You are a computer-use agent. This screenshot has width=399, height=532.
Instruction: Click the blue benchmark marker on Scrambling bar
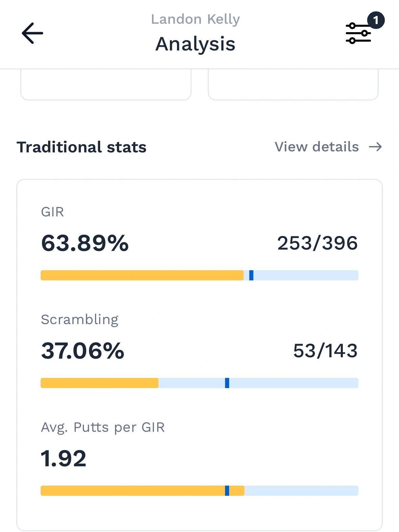[227, 383]
